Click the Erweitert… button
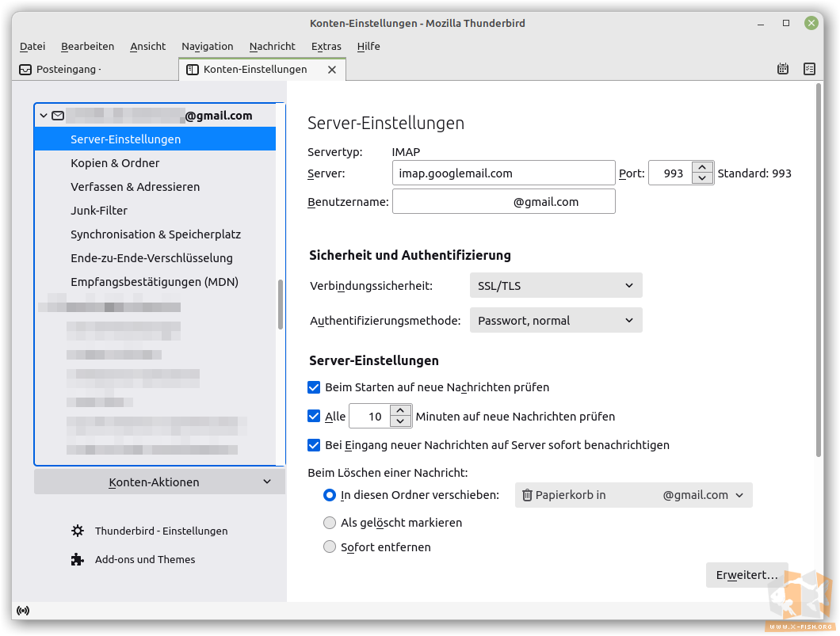This screenshot has height=636, width=840. (746, 575)
